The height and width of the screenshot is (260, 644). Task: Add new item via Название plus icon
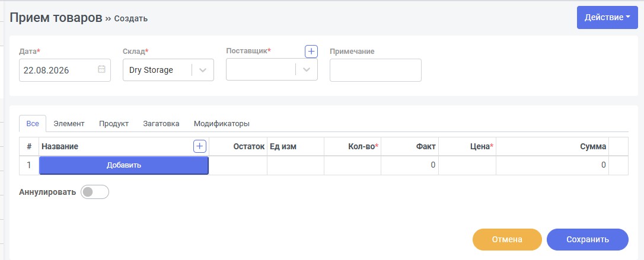point(200,146)
